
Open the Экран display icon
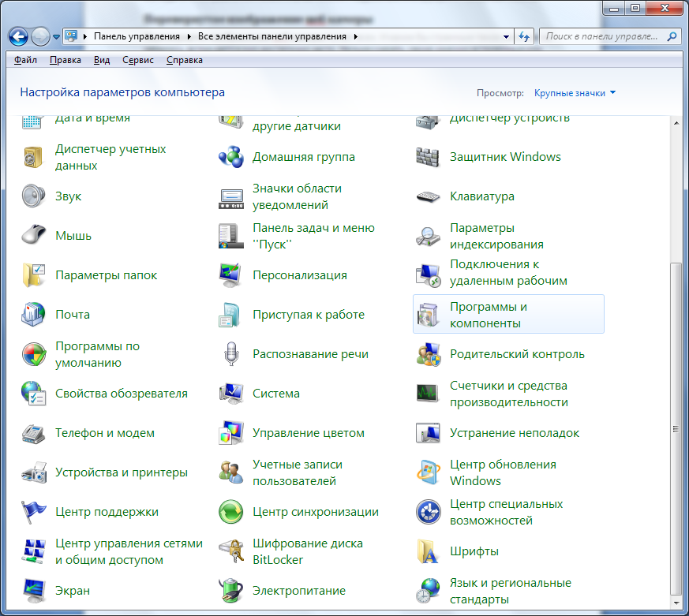point(33,591)
